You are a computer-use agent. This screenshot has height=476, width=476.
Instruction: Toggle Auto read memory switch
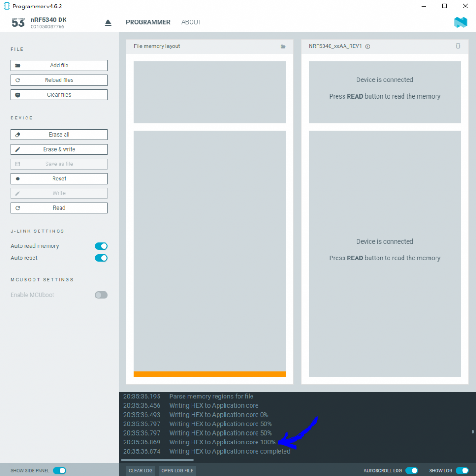(x=101, y=246)
